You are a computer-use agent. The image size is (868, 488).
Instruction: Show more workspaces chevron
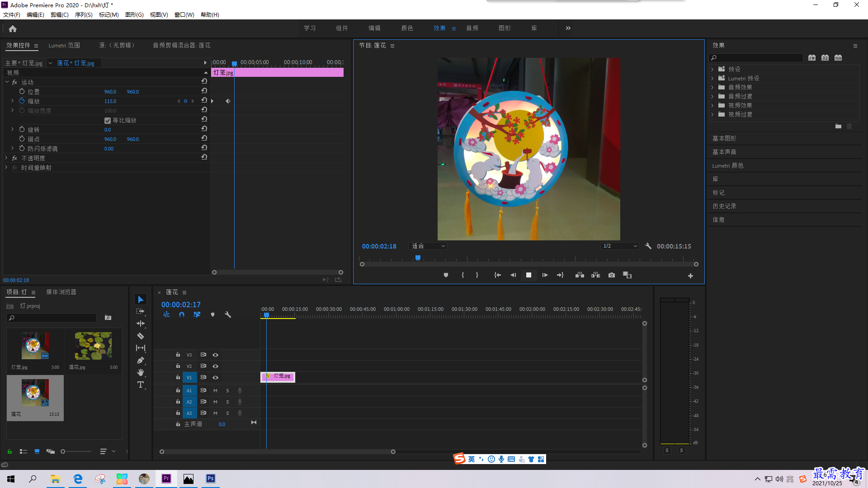tap(568, 28)
